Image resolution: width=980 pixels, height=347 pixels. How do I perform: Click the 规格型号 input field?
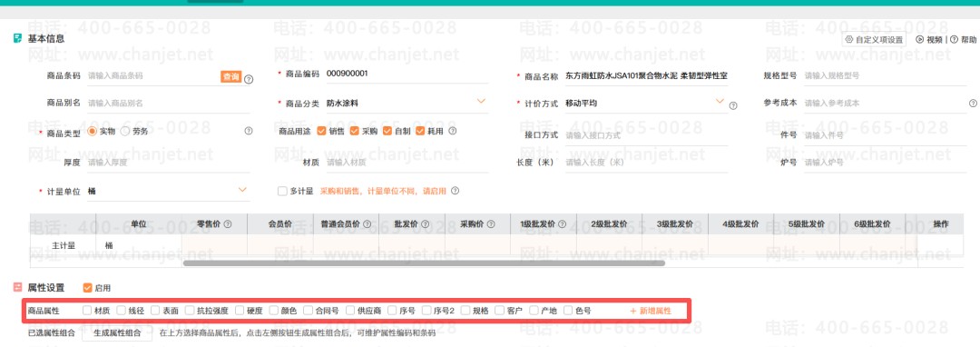click(x=885, y=75)
